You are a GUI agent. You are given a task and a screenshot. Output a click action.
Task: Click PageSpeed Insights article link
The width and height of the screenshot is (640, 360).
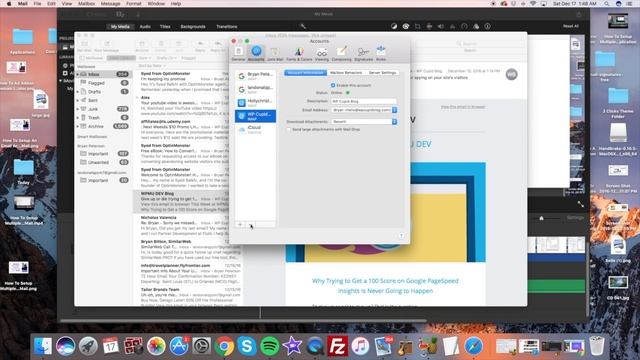(x=385, y=286)
